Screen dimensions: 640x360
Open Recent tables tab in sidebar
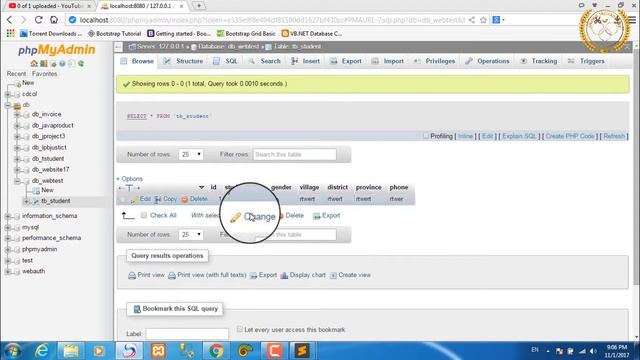tap(16, 74)
